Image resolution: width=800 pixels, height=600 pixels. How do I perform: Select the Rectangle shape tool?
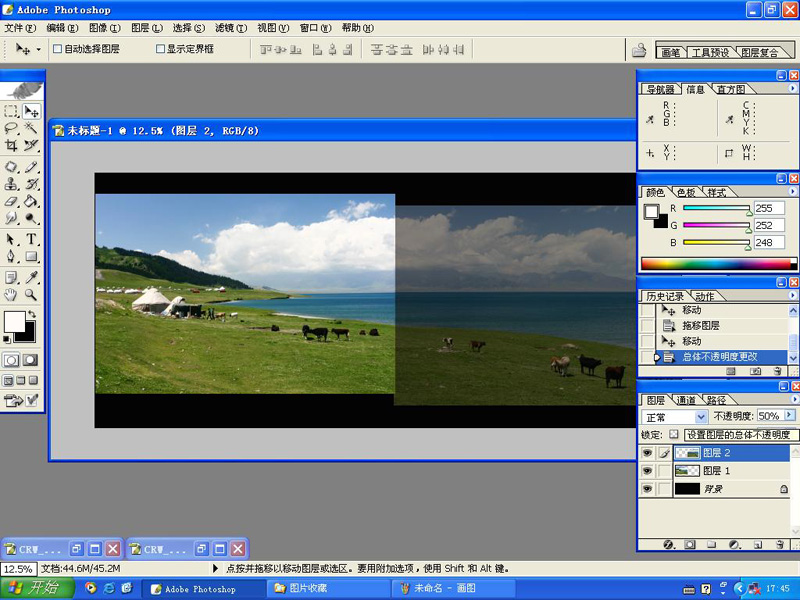coord(32,256)
